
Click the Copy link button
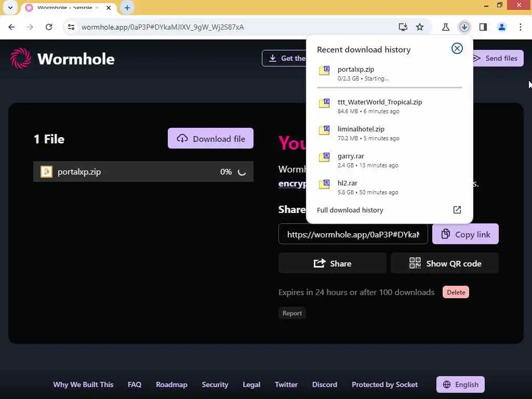coord(465,234)
